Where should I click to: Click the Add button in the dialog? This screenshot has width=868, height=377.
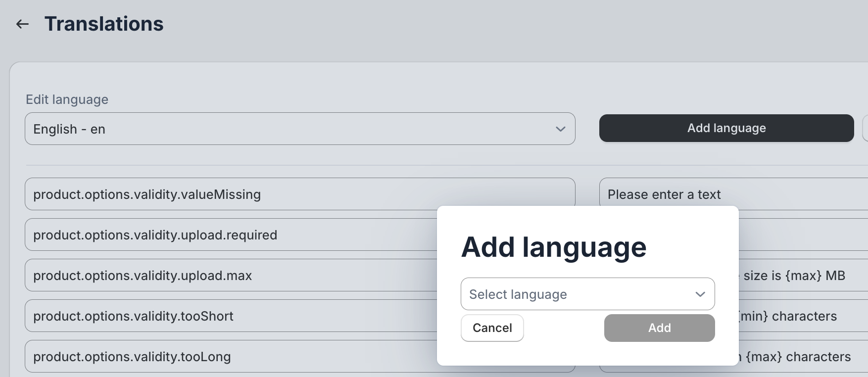click(659, 328)
